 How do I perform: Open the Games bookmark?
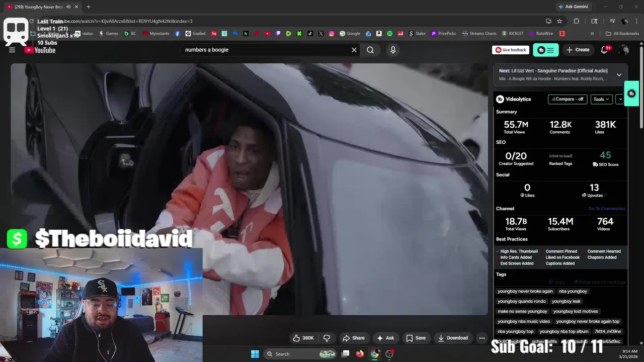tap(109, 34)
